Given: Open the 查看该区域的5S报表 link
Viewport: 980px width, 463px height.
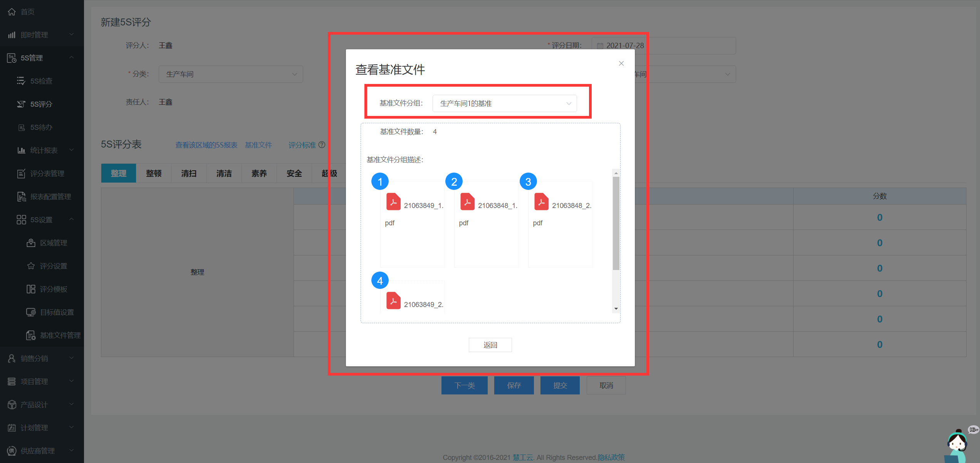Looking at the screenshot, I should [x=206, y=145].
